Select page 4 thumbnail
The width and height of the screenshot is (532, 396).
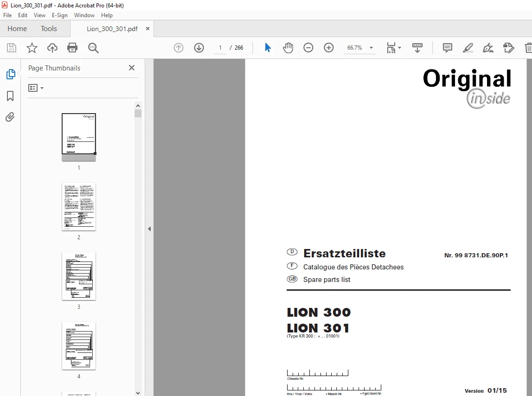click(x=79, y=346)
